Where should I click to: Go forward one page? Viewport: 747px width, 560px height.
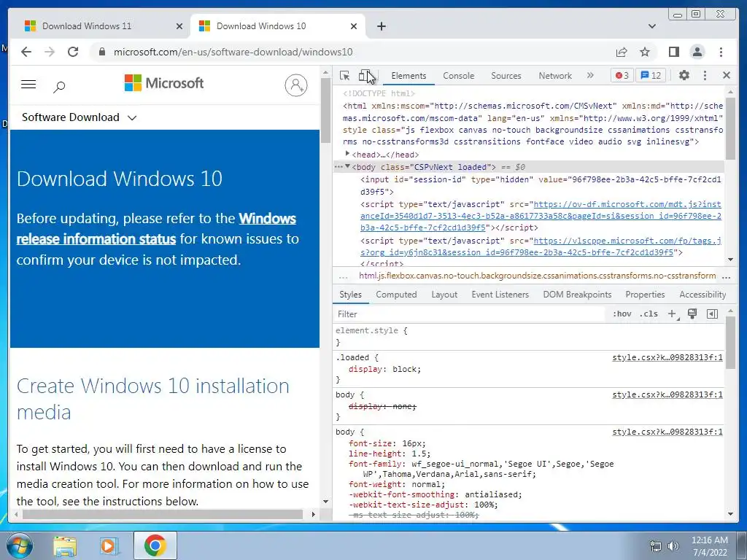point(50,52)
